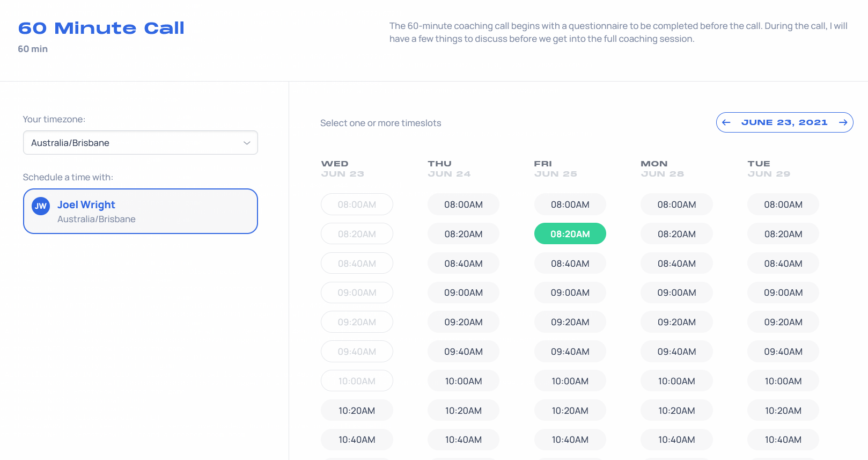The image size is (868, 460).
Task: Select Tuesday Jun 29 08:40AM slot
Action: pyautogui.click(x=783, y=264)
